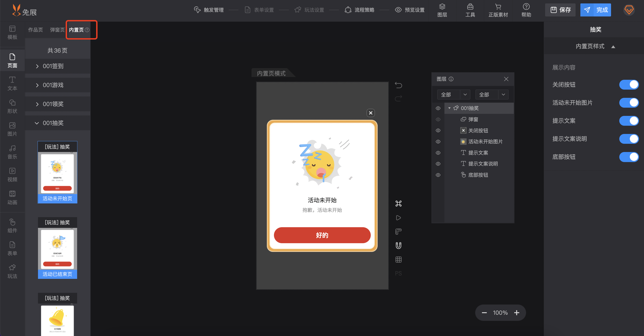This screenshot has height=336, width=644.
Task: Toggle the 提示文案说明 display switch
Action: tap(629, 139)
